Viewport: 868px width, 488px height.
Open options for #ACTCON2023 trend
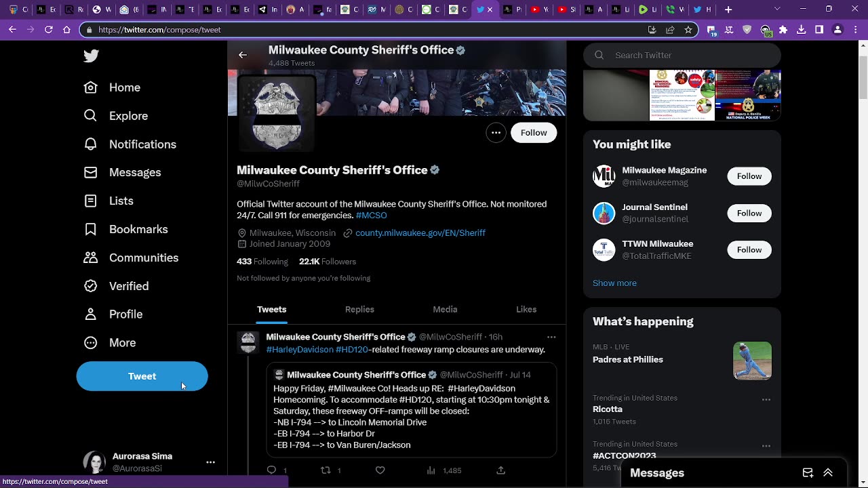[x=766, y=446]
